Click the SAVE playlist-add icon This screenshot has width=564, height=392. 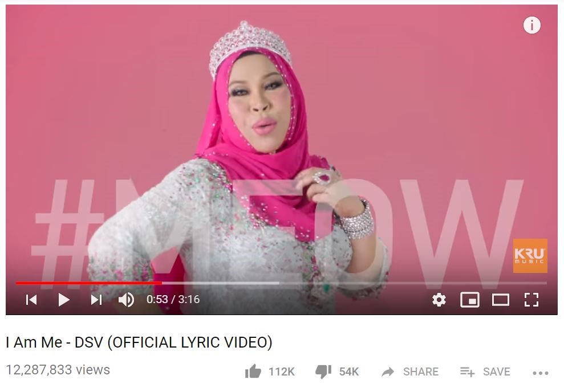(467, 371)
